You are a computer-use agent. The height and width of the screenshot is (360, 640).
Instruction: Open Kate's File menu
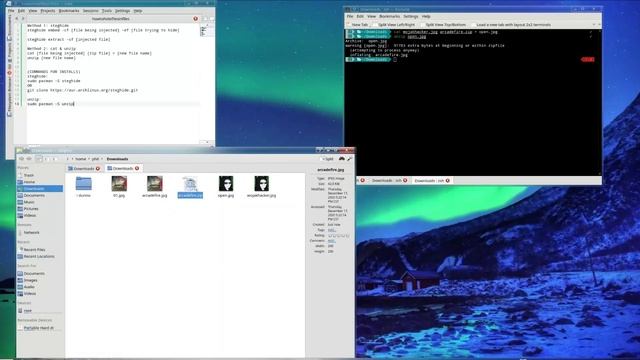pos(11,11)
